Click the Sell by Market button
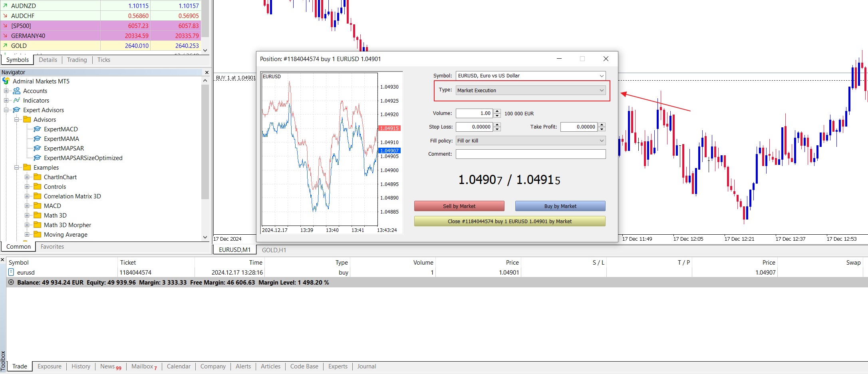 [459, 206]
